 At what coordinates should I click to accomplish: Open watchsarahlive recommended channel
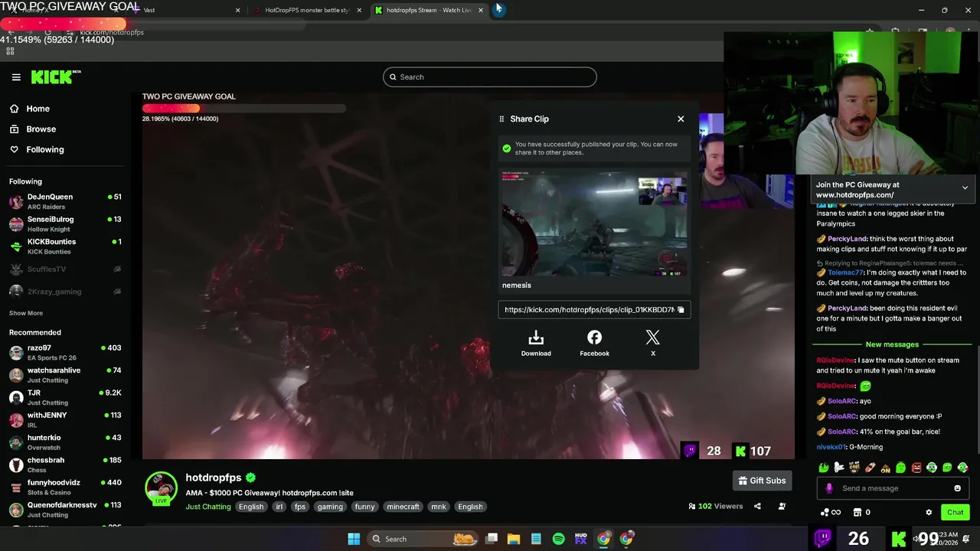pos(65,375)
